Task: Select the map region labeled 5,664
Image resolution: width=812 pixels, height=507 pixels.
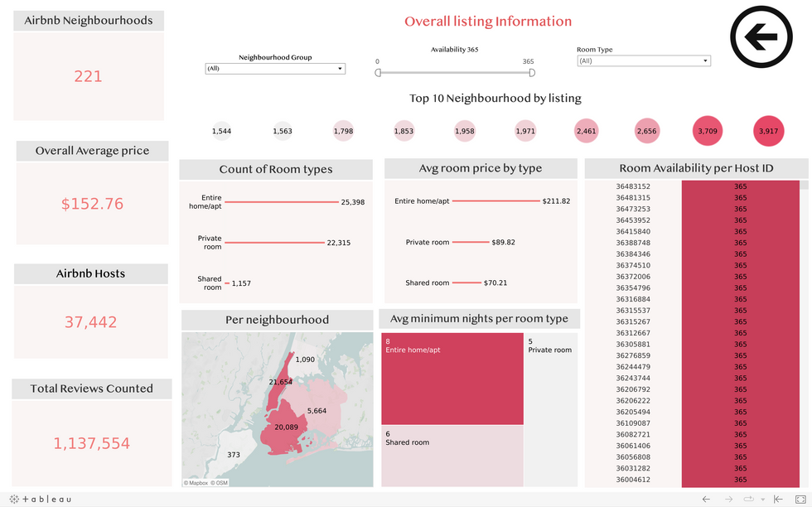Action: tap(317, 411)
